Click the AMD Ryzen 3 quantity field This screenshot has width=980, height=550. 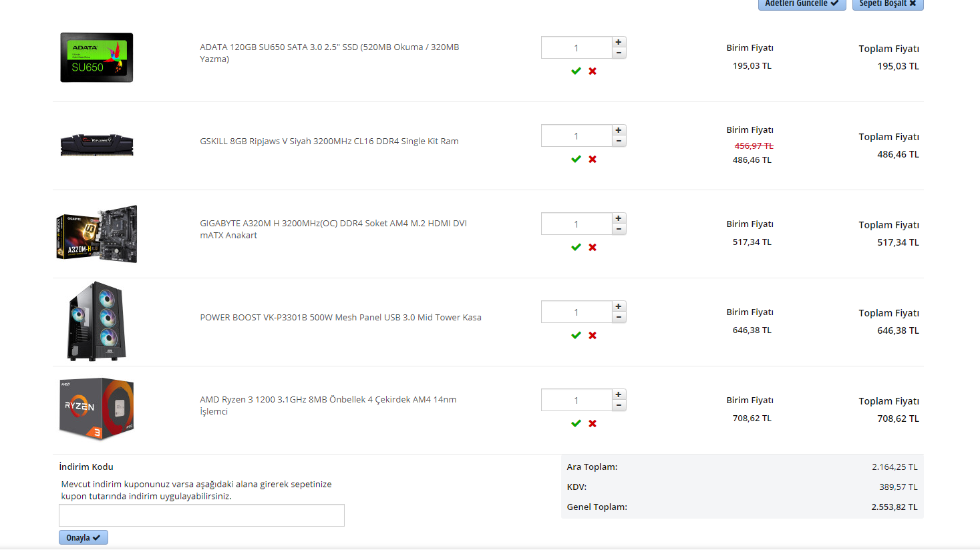[577, 400]
